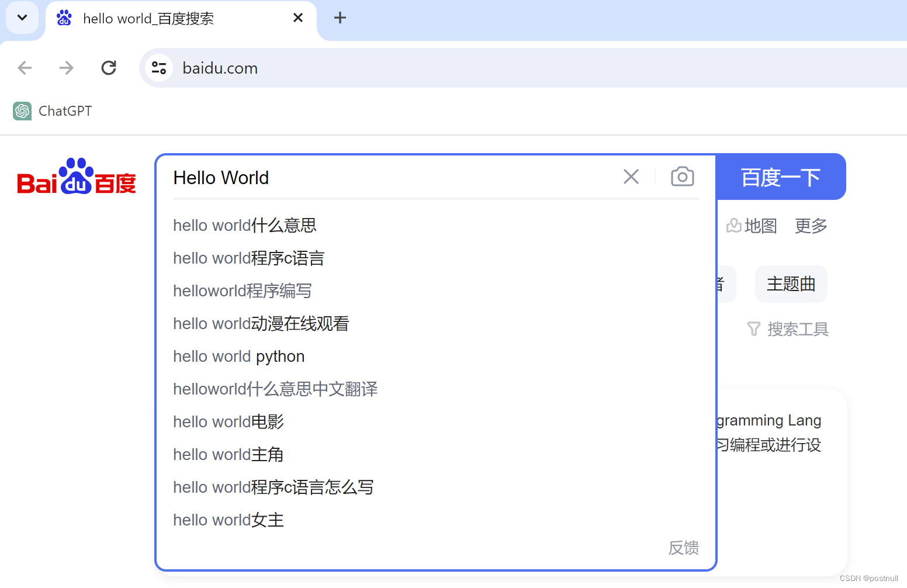Click the 主题曲 tag button
907x588 pixels.
791,284
